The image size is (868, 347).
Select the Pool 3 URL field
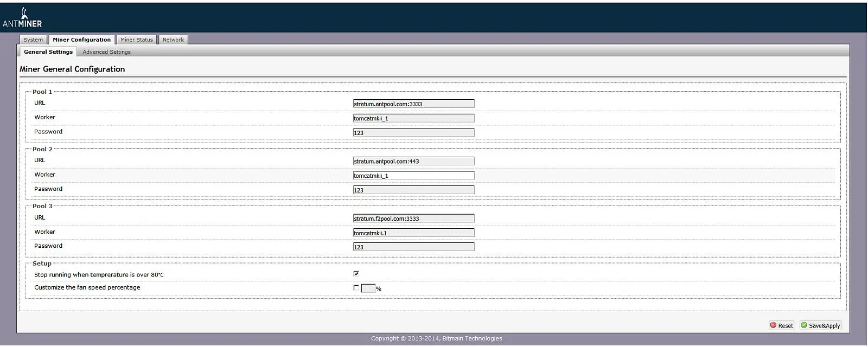coord(413,219)
